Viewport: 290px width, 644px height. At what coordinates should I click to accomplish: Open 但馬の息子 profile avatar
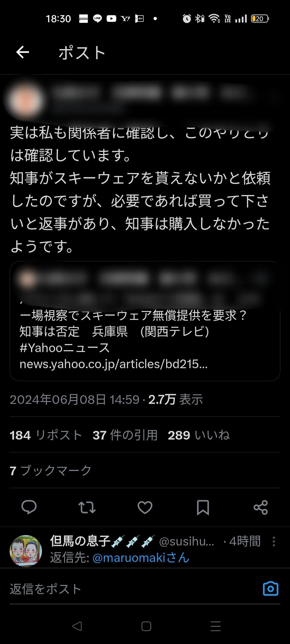pyautogui.click(x=26, y=551)
